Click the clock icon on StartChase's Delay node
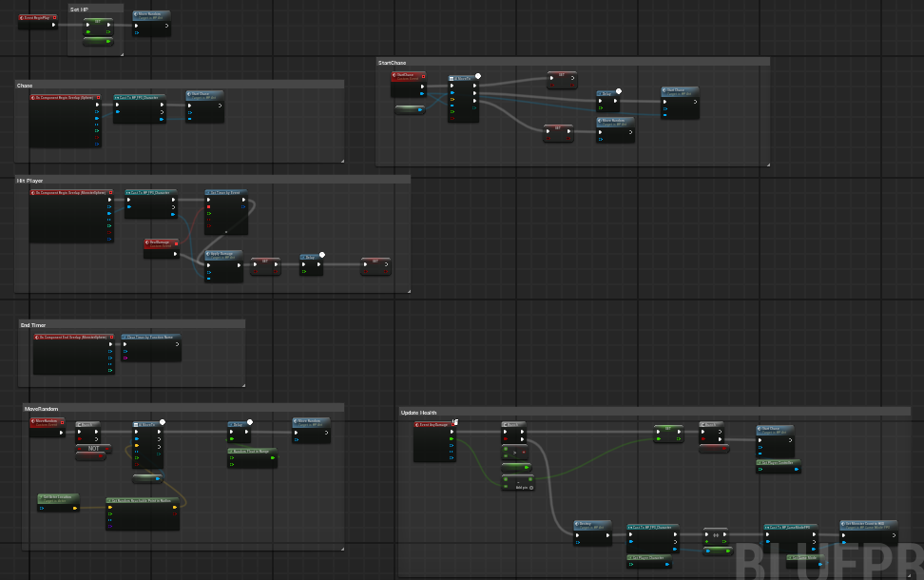The height and width of the screenshot is (580, 924). click(x=619, y=91)
